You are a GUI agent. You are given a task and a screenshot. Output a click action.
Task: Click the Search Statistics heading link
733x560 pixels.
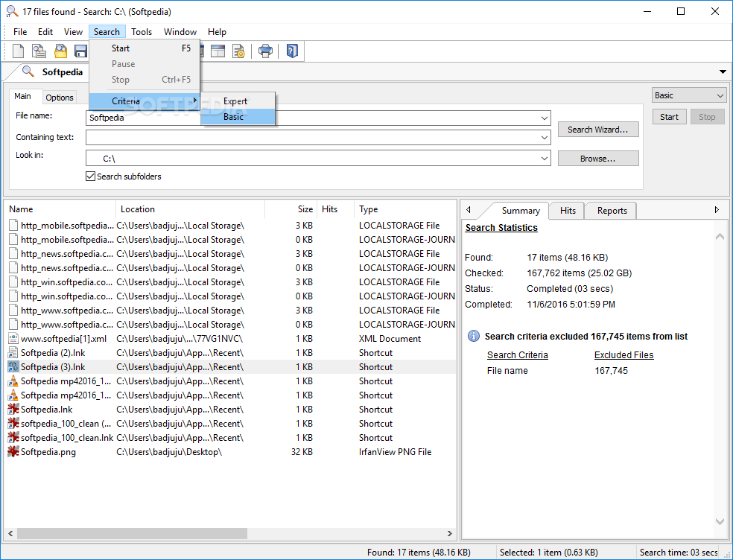501,228
